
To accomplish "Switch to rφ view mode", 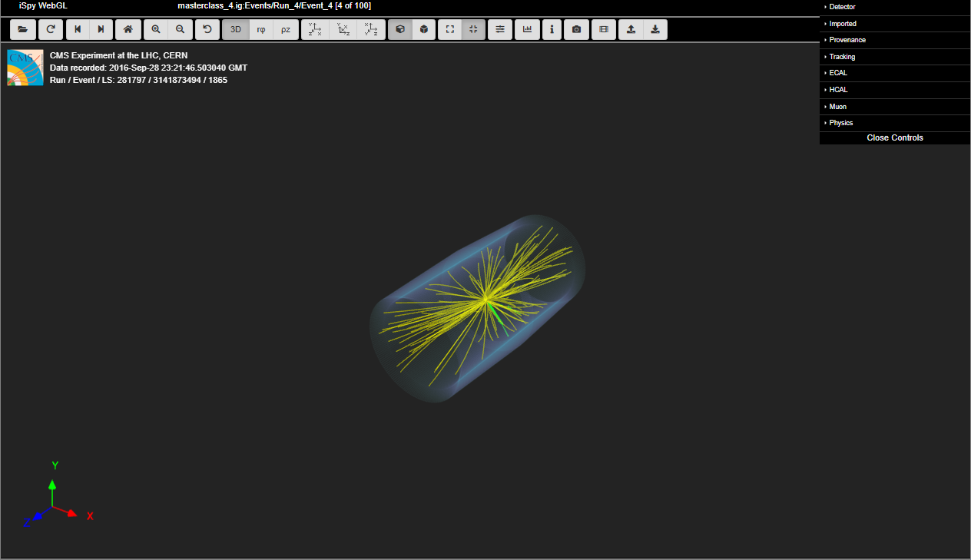I will point(261,29).
